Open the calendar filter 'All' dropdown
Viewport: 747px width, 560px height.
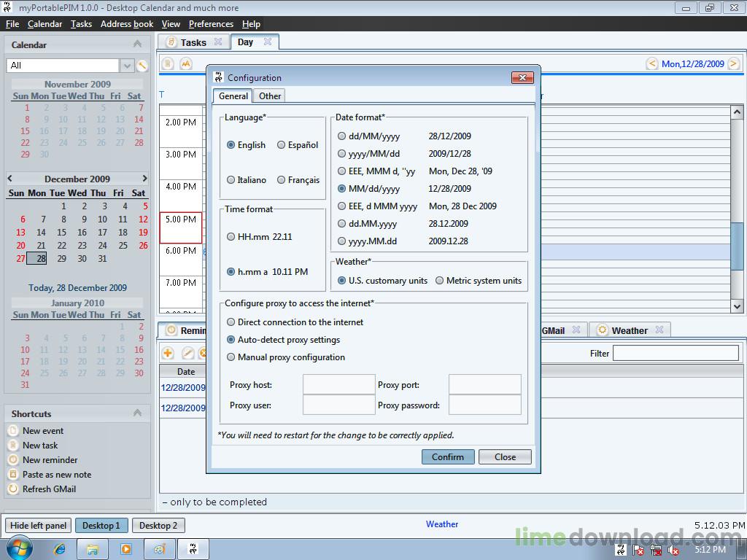click(127, 66)
